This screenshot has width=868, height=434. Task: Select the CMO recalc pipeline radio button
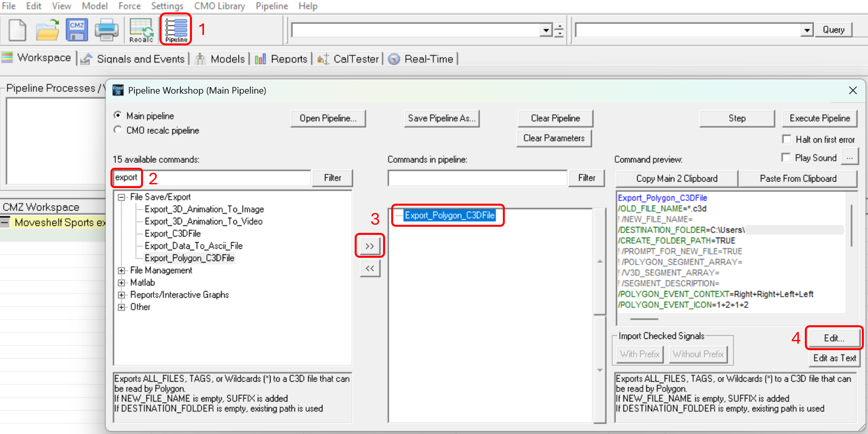point(118,130)
